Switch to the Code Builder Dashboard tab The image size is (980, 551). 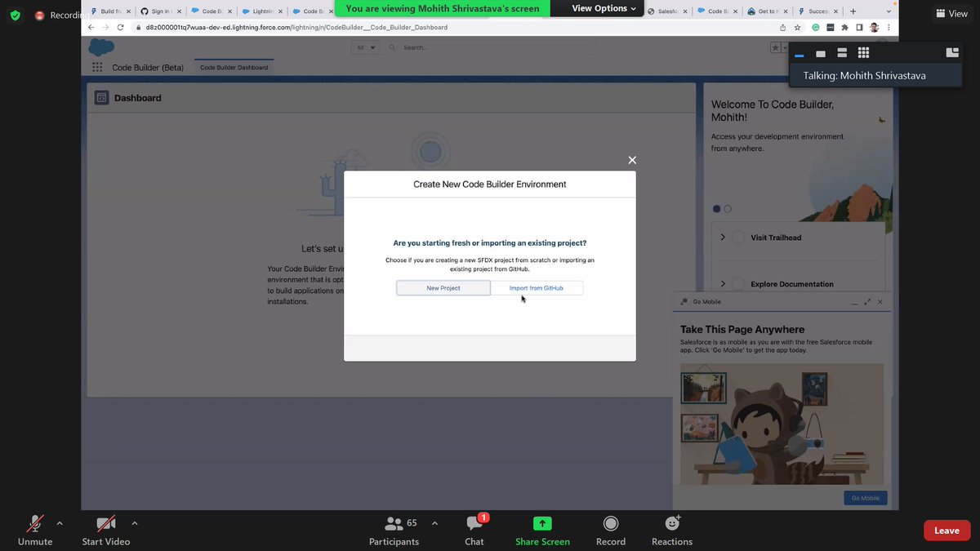(x=234, y=68)
